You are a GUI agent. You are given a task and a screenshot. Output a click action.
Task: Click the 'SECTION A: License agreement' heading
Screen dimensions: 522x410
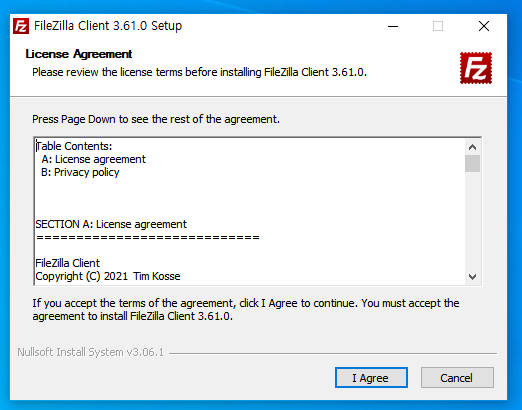pos(111,224)
